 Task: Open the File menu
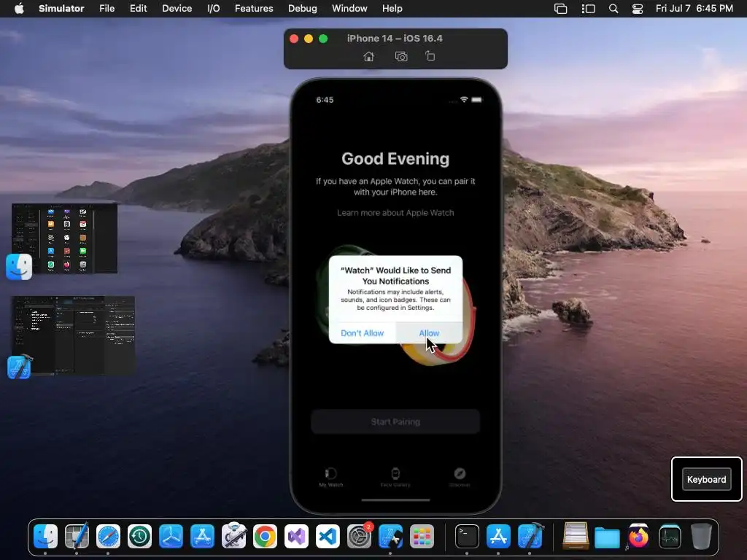coord(107,9)
